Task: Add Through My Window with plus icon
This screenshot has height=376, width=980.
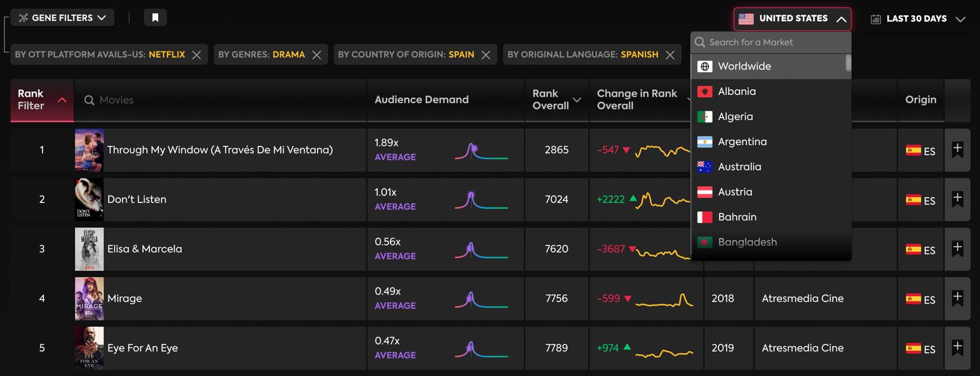Action: click(957, 149)
